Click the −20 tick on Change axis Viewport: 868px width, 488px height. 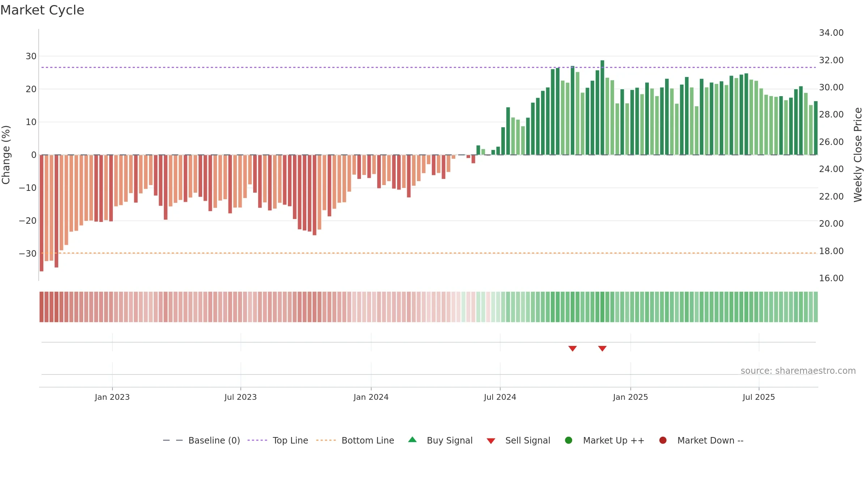coord(27,221)
